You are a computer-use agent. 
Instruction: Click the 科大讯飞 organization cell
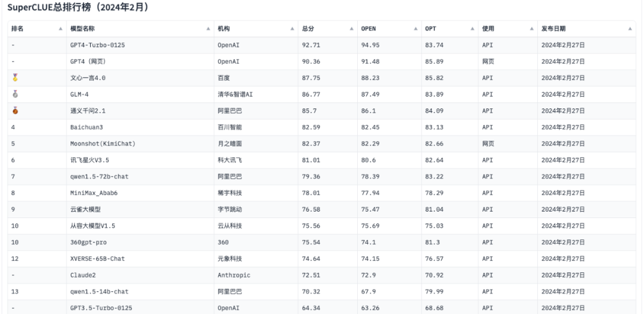click(256, 160)
